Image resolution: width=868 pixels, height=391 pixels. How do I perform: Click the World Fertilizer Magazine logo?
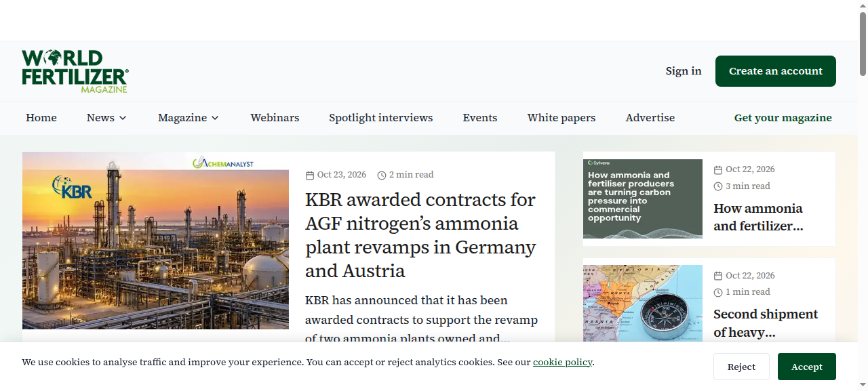75,71
